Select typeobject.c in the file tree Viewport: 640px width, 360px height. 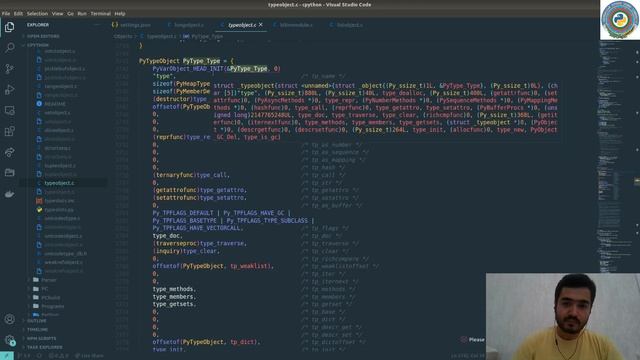pos(60,183)
